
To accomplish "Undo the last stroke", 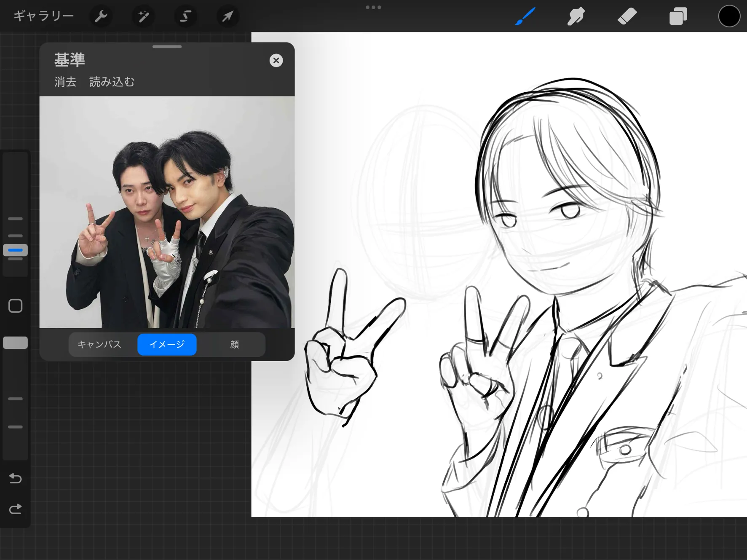I will (16, 478).
